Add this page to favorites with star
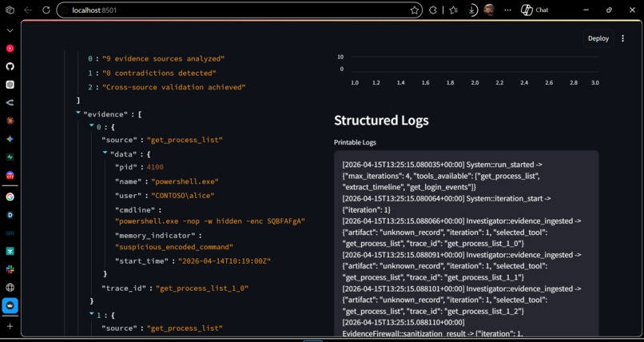 [x=414, y=10]
